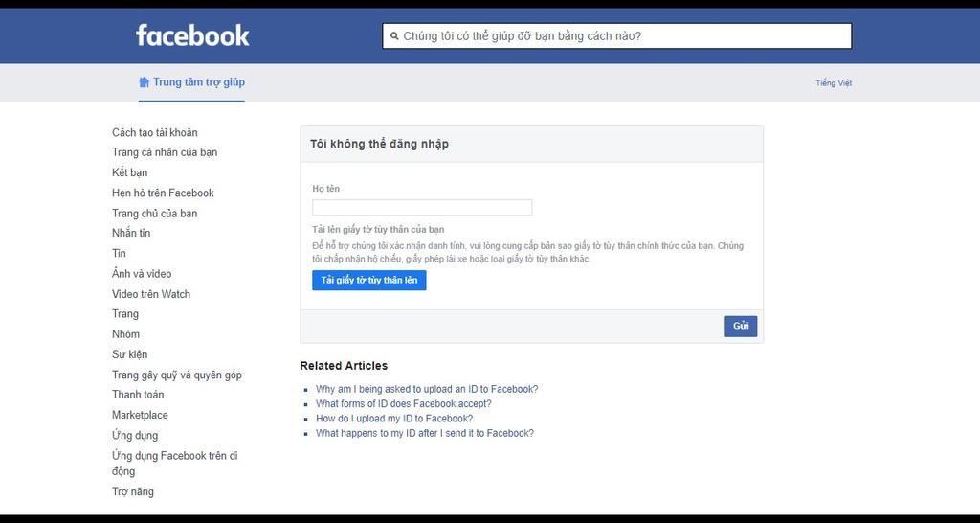This screenshot has width=980, height=523.
Task: Open the Tiếng Việt language selector
Action: [834, 83]
